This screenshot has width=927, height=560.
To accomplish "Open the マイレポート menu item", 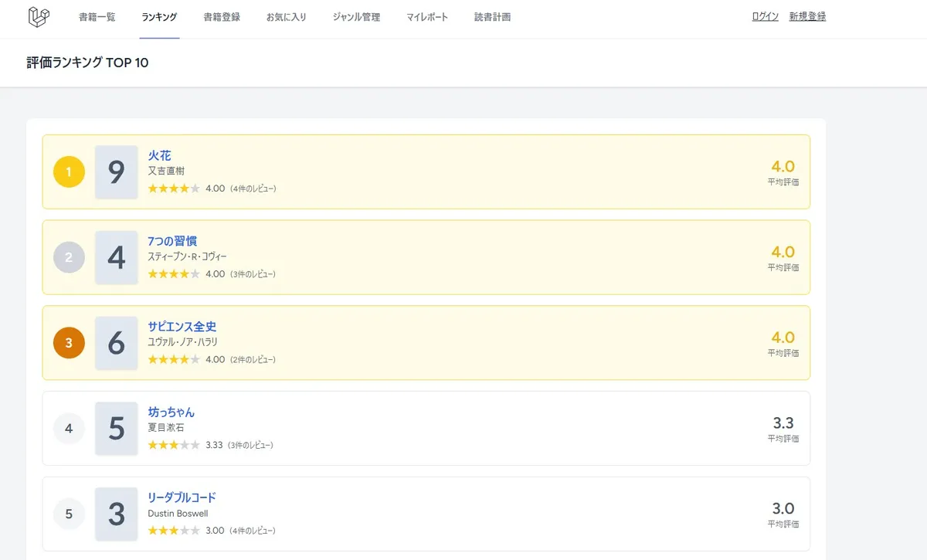I will coord(427,17).
